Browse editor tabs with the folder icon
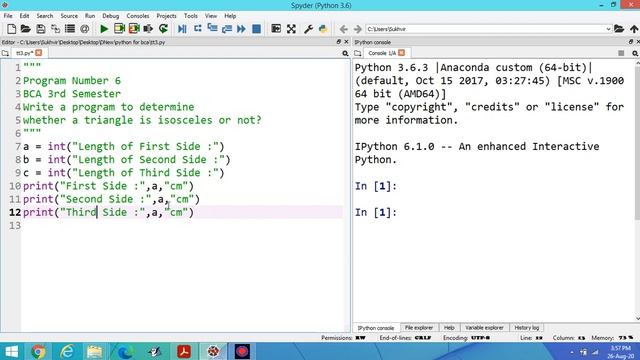 click(x=5, y=53)
